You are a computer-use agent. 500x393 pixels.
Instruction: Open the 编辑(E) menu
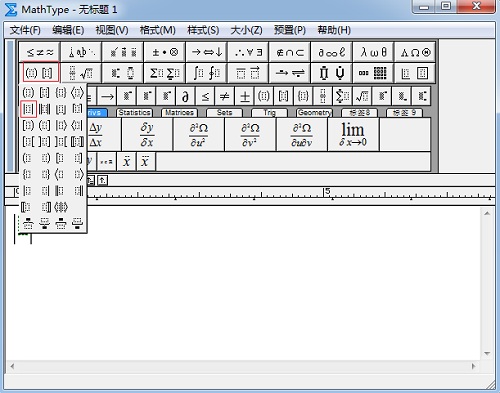tap(68, 30)
